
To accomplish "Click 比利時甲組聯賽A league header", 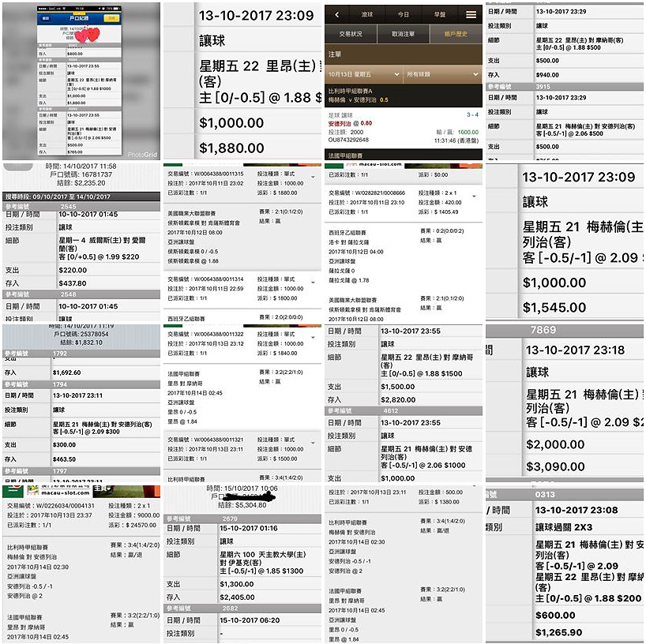I will click(350, 92).
